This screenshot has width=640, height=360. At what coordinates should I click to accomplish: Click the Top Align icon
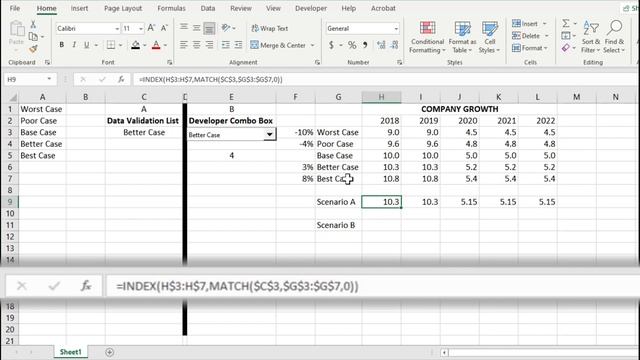[184, 28]
